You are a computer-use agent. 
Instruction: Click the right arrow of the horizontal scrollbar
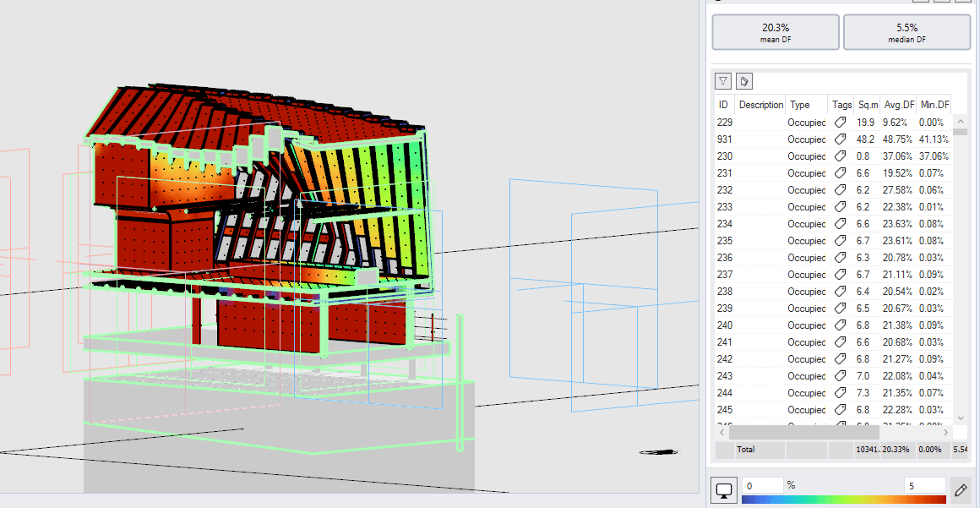point(946,432)
